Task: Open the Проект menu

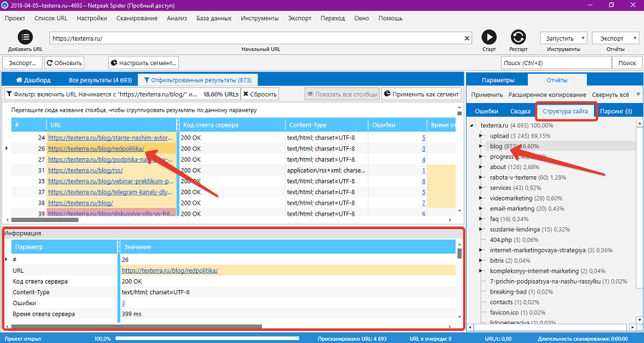Action: point(15,18)
